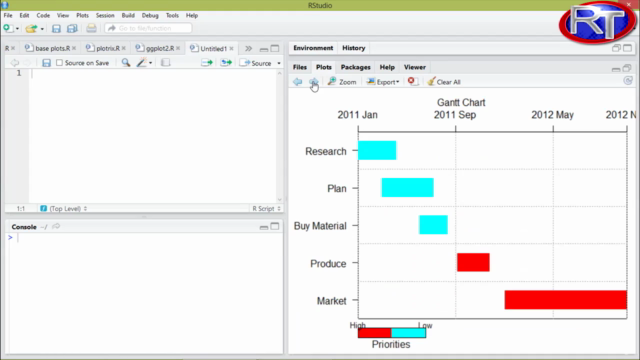Screen dimensions: 640x360
Task: Go to the previous plot arrow
Action: coord(298,82)
